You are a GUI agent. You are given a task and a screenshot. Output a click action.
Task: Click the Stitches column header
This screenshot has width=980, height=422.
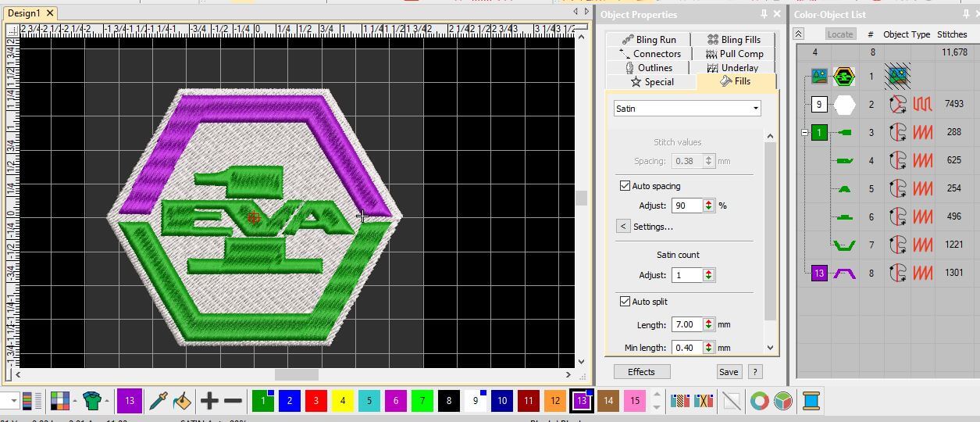pyautogui.click(x=952, y=34)
